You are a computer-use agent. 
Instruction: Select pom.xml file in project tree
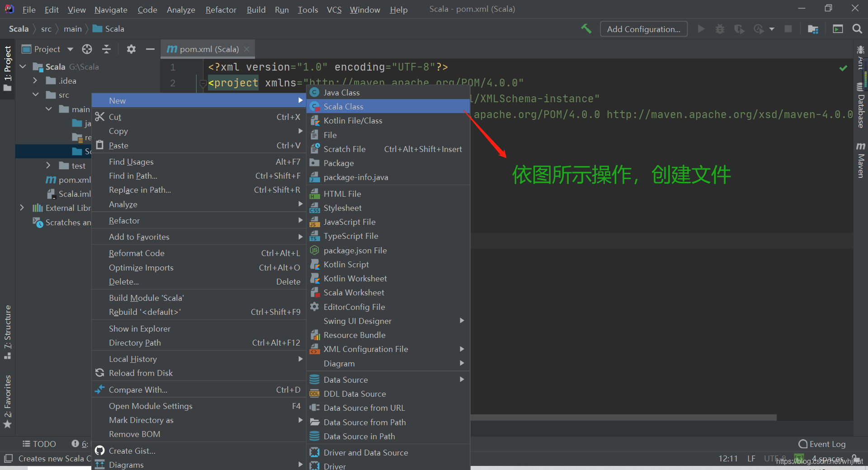coord(68,180)
